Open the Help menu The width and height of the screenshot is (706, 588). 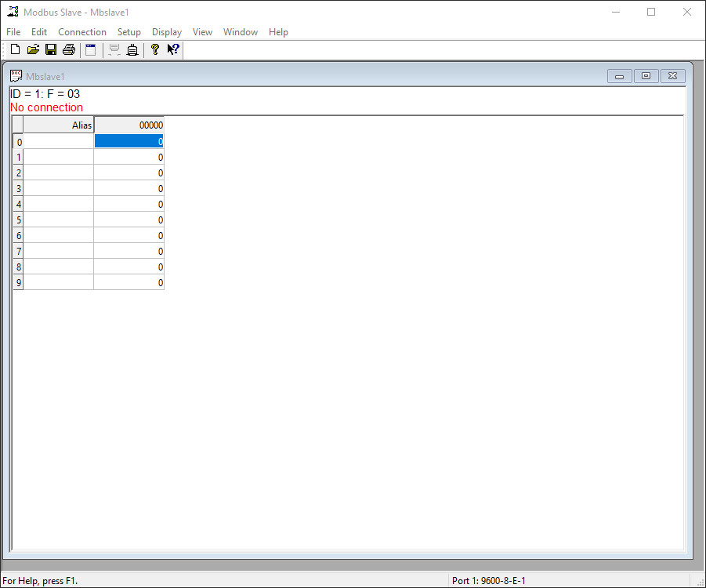pyautogui.click(x=278, y=32)
